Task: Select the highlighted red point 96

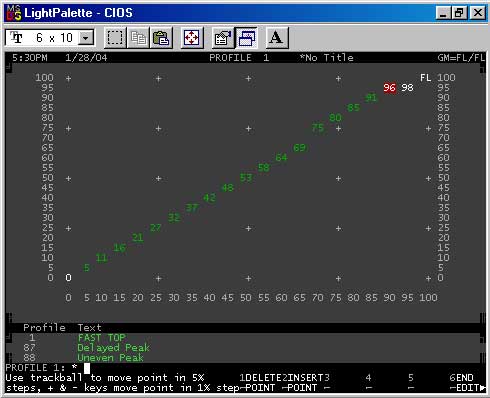Action: click(389, 88)
